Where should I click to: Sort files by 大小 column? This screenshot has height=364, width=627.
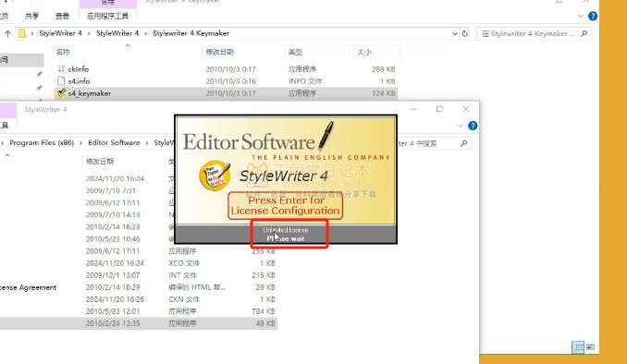click(363, 52)
